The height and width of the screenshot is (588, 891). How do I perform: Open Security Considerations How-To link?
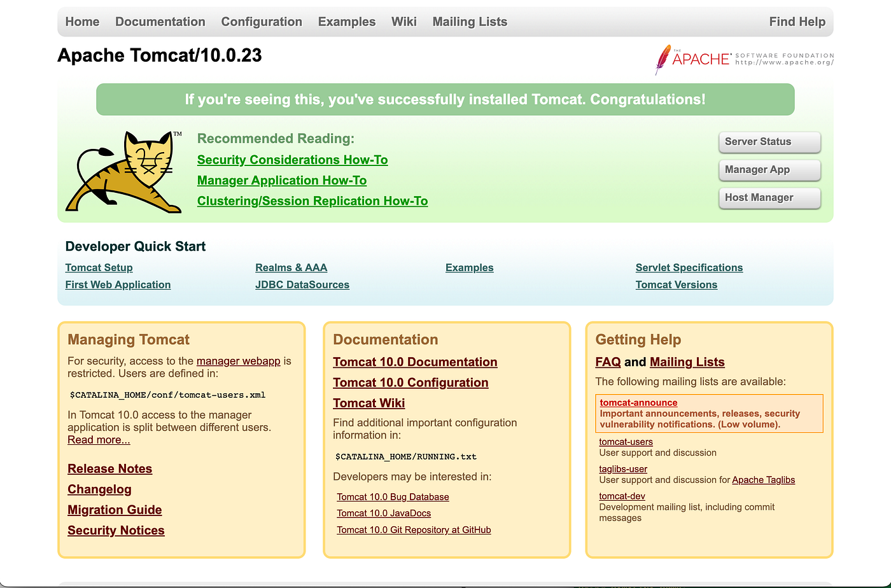tap(292, 160)
